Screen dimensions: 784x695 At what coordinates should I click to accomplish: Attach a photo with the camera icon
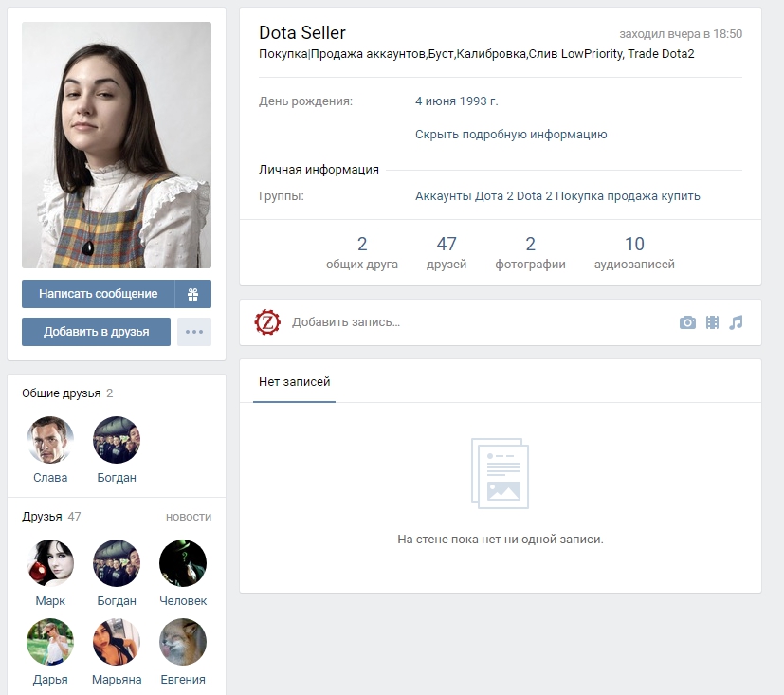tap(687, 322)
